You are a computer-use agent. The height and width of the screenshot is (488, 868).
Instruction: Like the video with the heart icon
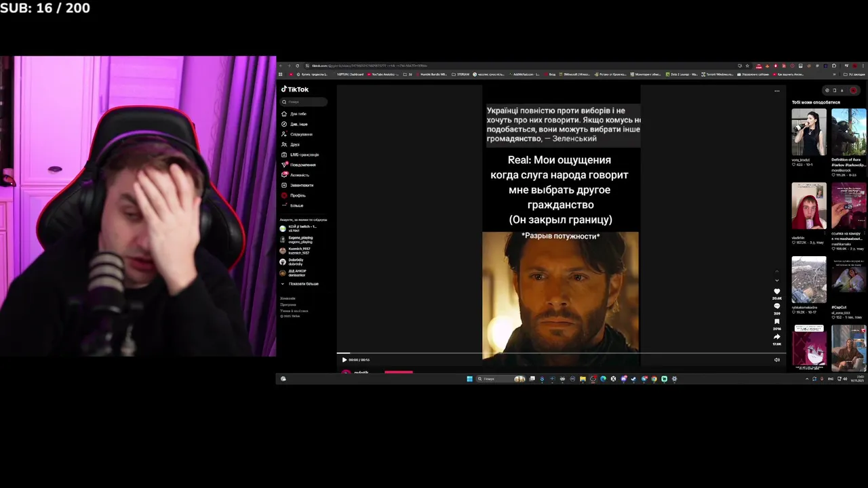pos(777,291)
